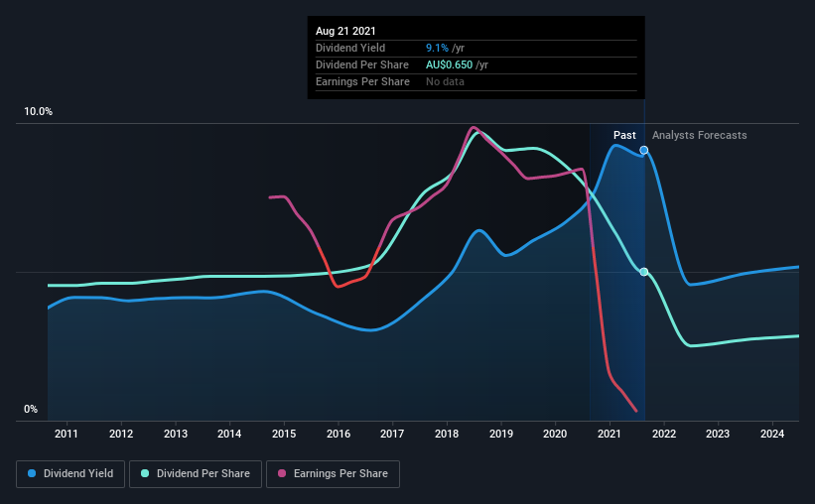Click the 0% y-axis label
The width and height of the screenshot is (815, 504).
31,410
